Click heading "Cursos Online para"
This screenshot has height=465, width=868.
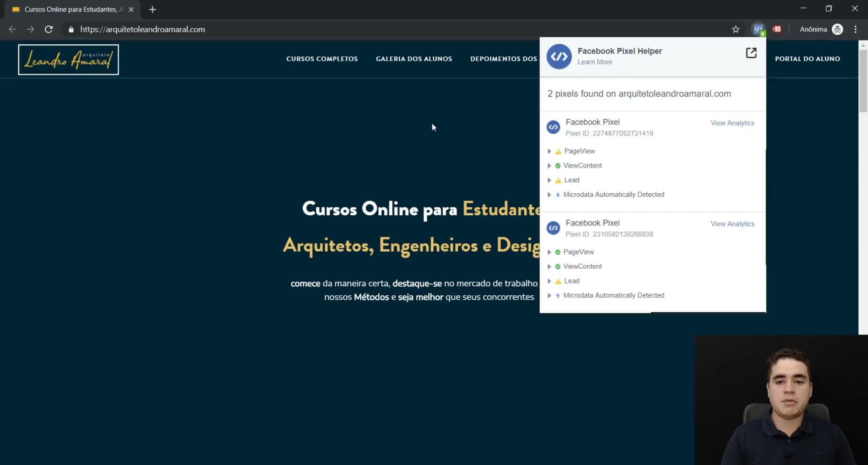click(x=380, y=209)
